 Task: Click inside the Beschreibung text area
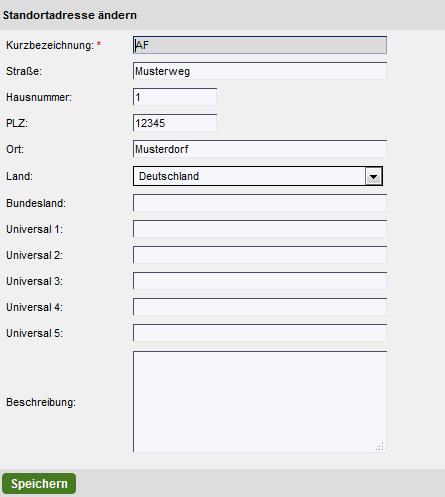click(260, 402)
